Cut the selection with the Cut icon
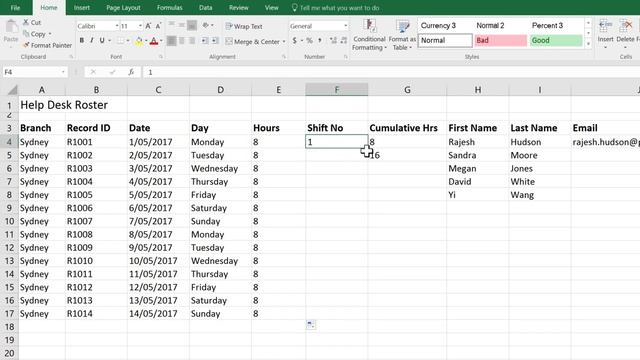Screen dimensions: 640x360 click(x=26, y=22)
